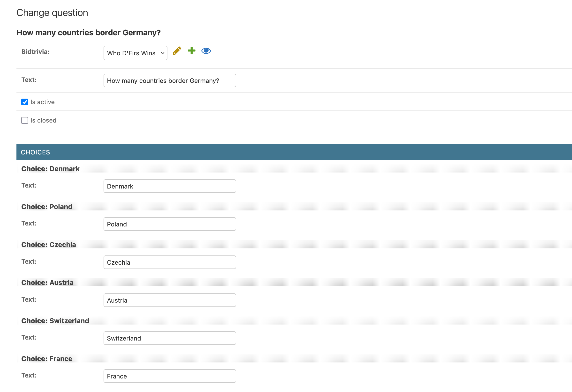Select the 'Choice: France' heading
Screen dimensions: 572x392
(47, 359)
